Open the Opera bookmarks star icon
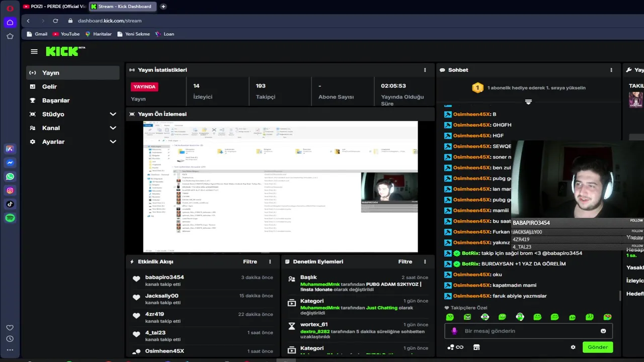644x362 pixels. pos(10,36)
